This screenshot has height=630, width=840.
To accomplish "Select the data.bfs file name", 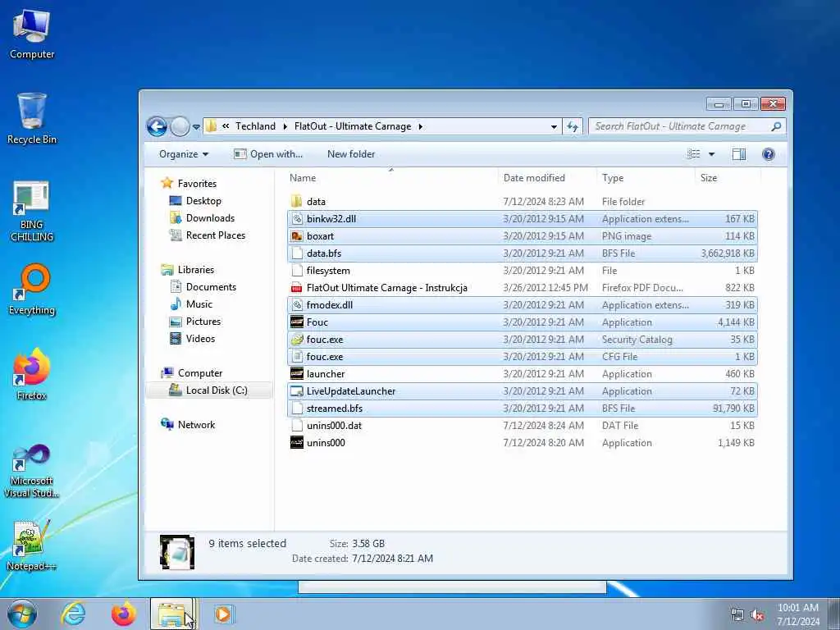I will click(x=323, y=253).
